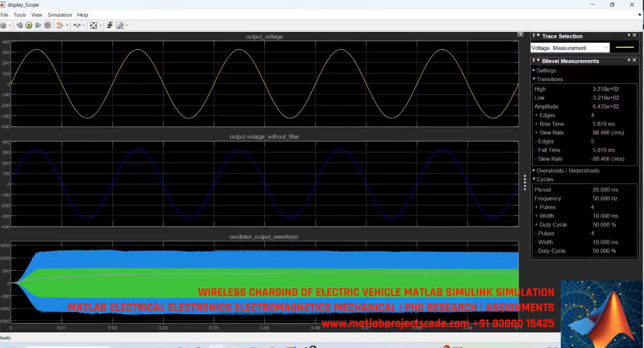Open the Tools menu
This screenshot has width=644, height=348.
coord(19,15)
